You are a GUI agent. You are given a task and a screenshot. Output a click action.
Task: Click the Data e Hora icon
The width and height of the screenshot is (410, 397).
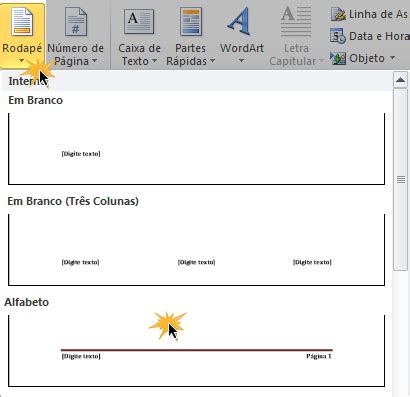pos(338,36)
